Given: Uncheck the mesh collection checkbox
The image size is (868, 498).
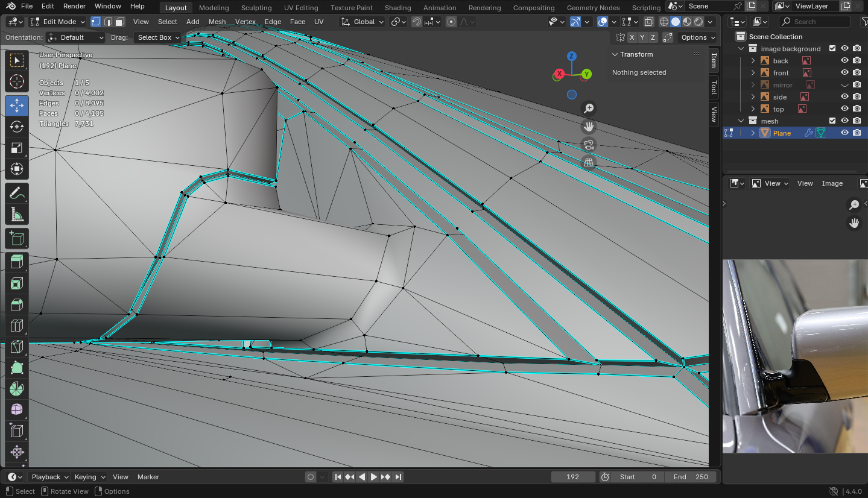Looking at the screenshot, I should point(832,121).
